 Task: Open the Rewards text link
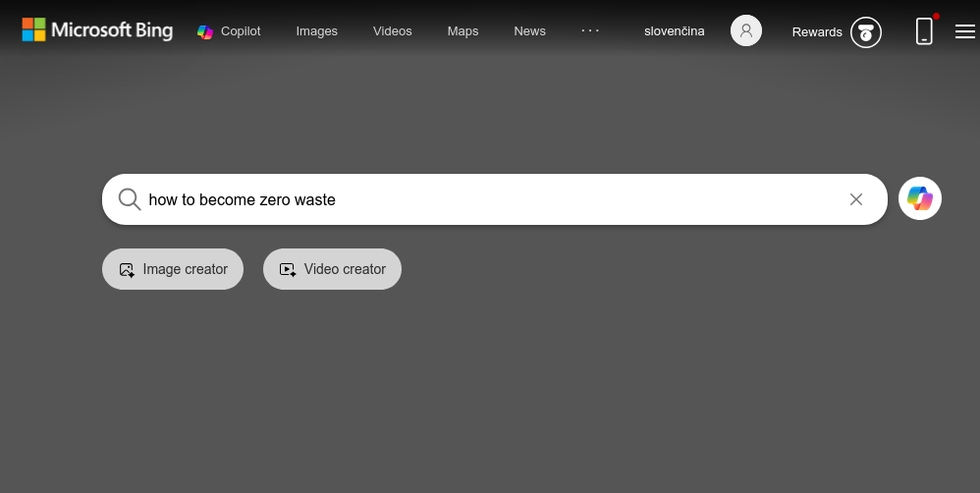coord(817,32)
